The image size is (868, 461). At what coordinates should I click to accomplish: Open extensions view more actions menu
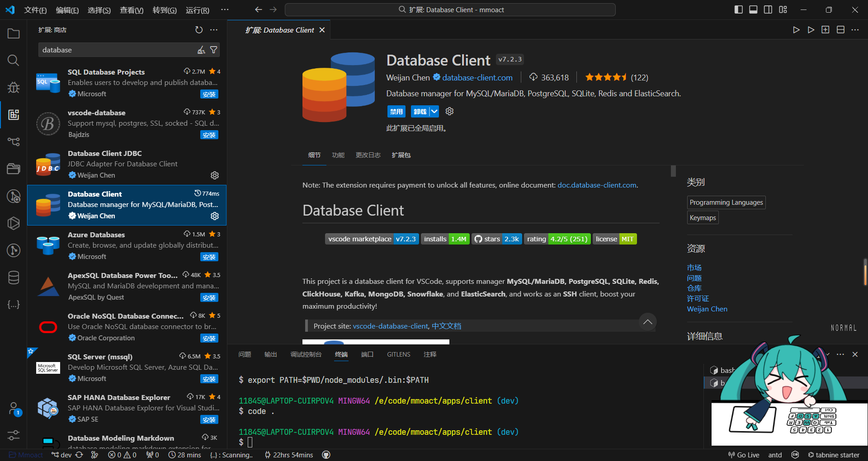coord(214,30)
